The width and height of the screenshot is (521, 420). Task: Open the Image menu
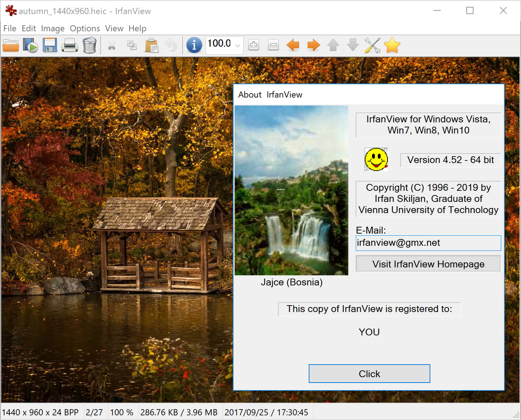(53, 28)
